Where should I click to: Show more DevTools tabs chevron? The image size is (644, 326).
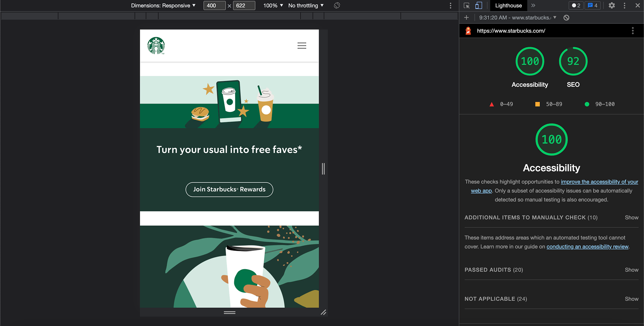tap(533, 5)
